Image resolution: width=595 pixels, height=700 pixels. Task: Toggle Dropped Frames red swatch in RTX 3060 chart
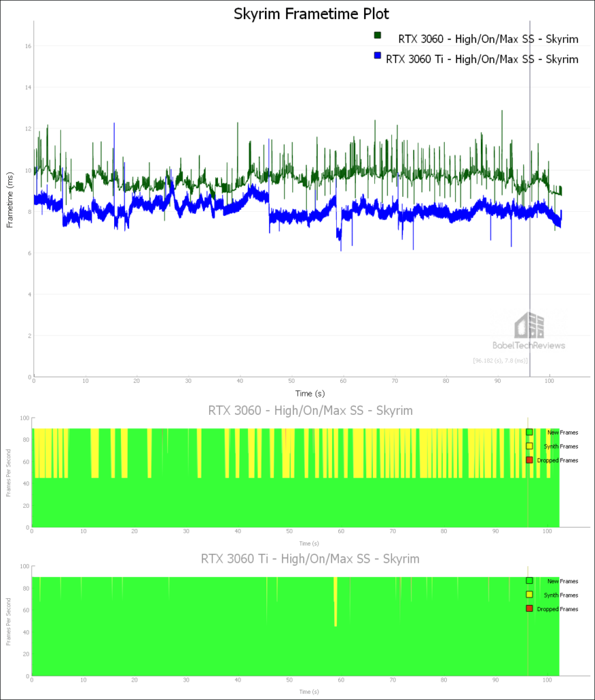pos(529,460)
